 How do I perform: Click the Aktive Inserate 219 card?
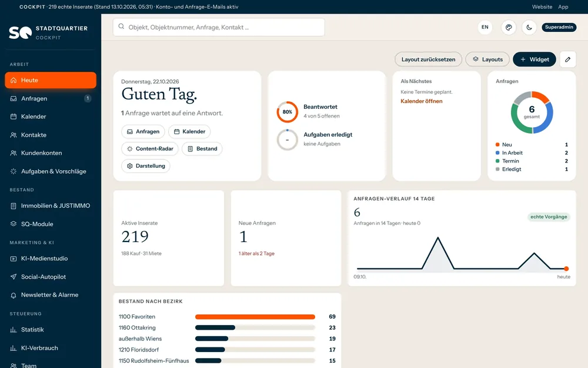[169, 238]
